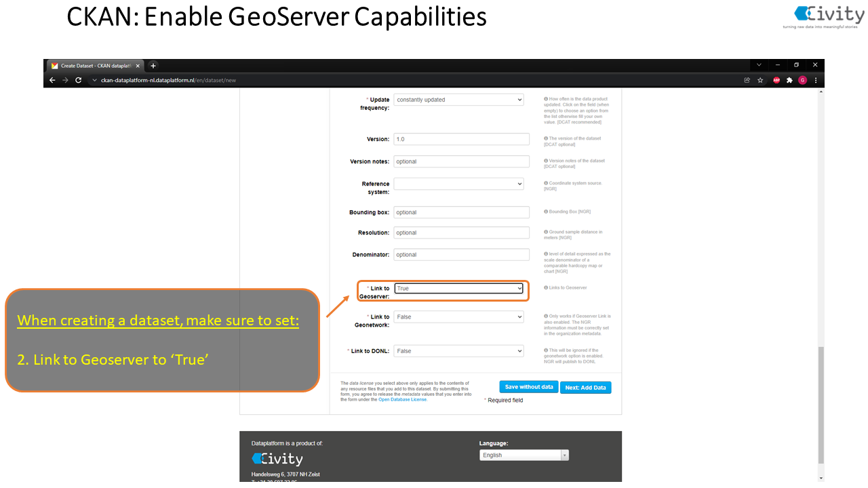
Task: Click the 'Required field' note
Action: click(504, 401)
